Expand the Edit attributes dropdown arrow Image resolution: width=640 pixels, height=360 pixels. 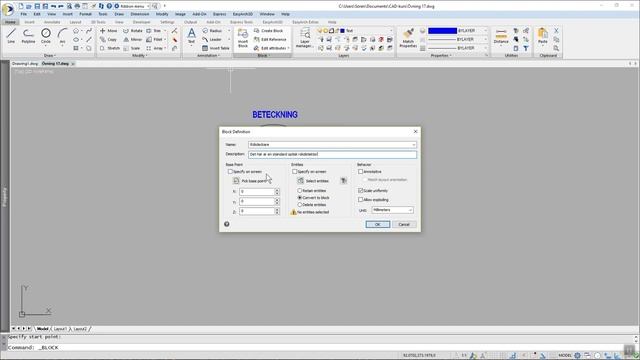pyautogui.click(x=289, y=48)
